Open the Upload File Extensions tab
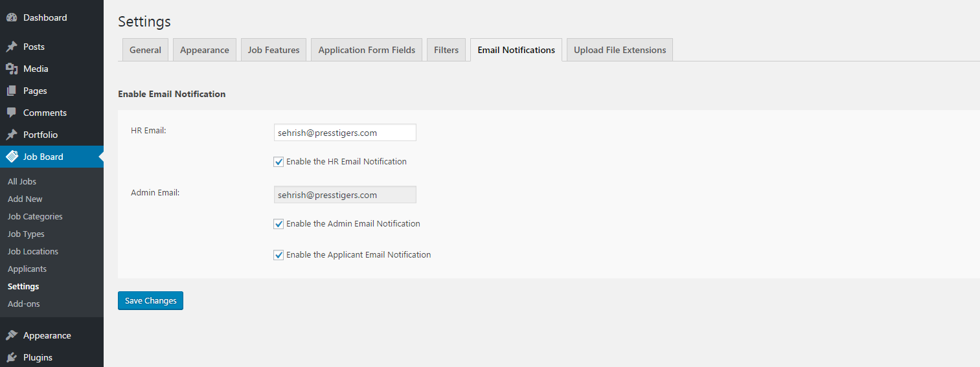The width and height of the screenshot is (980, 367). [619, 50]
